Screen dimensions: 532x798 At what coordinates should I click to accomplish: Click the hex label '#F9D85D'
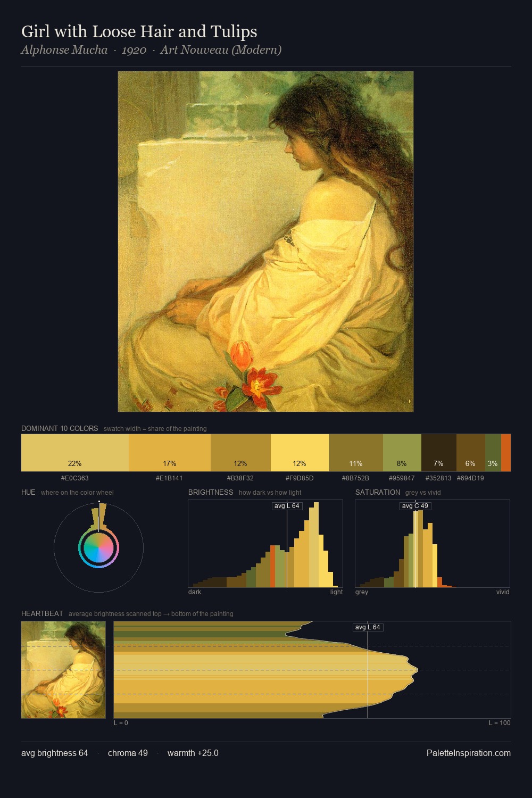click(300, 478)
